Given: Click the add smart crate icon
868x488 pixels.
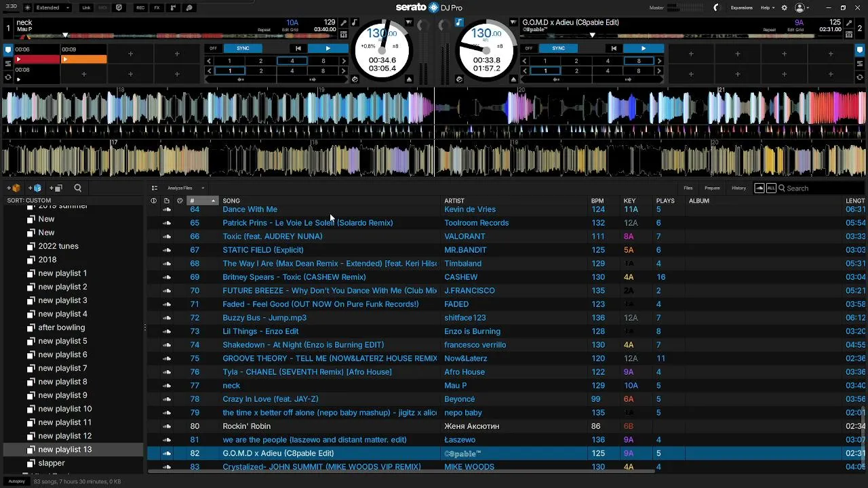Looking at the screenshot, I should click(x=35, y=188).
